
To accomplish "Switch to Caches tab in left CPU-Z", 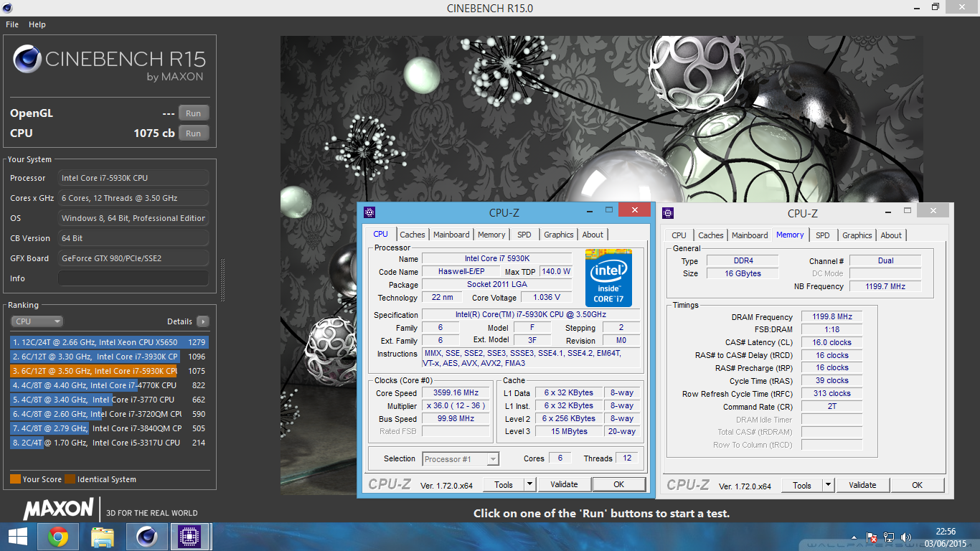I will (413, 235).
